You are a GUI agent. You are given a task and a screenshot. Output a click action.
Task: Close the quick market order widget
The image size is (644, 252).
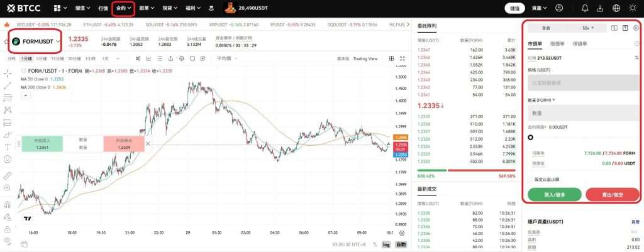click(x=148, y=144)
